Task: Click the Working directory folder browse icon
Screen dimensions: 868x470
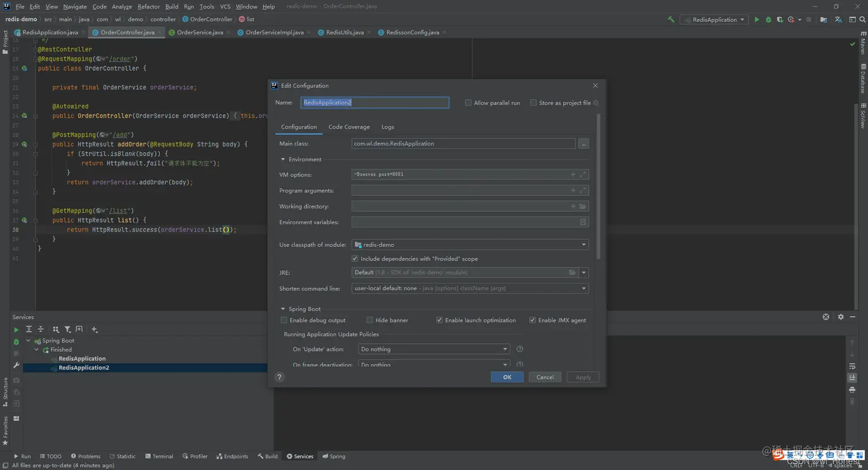Action: click(583, 207)
